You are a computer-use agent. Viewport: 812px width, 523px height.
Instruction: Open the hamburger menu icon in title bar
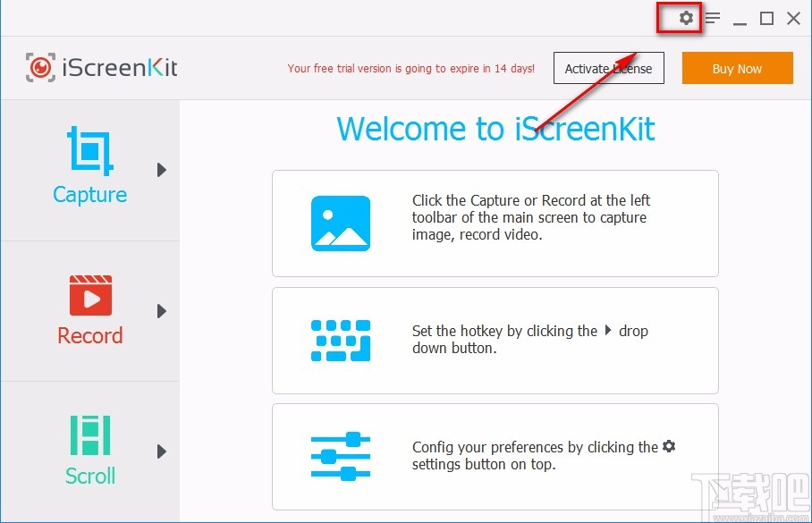tap(713, 18)
